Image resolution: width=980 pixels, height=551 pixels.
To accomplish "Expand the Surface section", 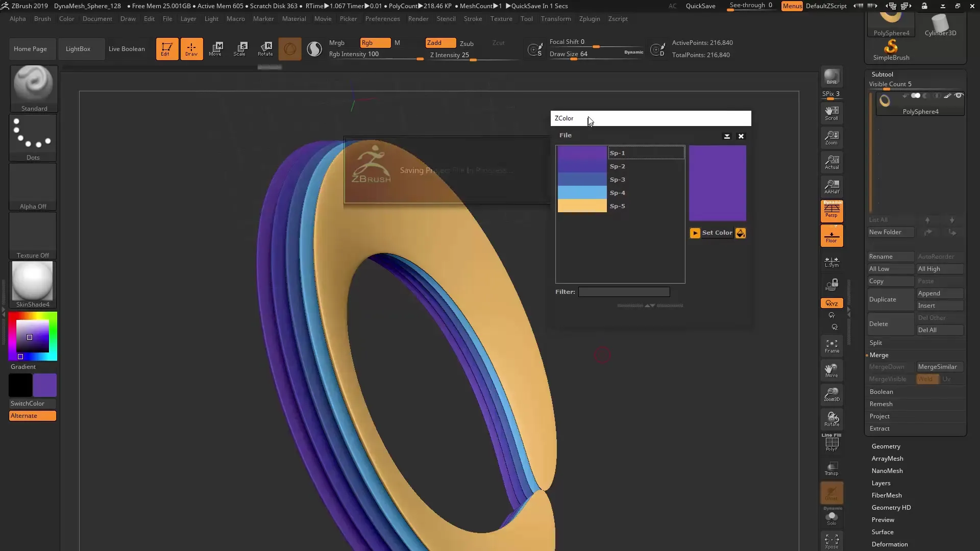I will (883, 532).
